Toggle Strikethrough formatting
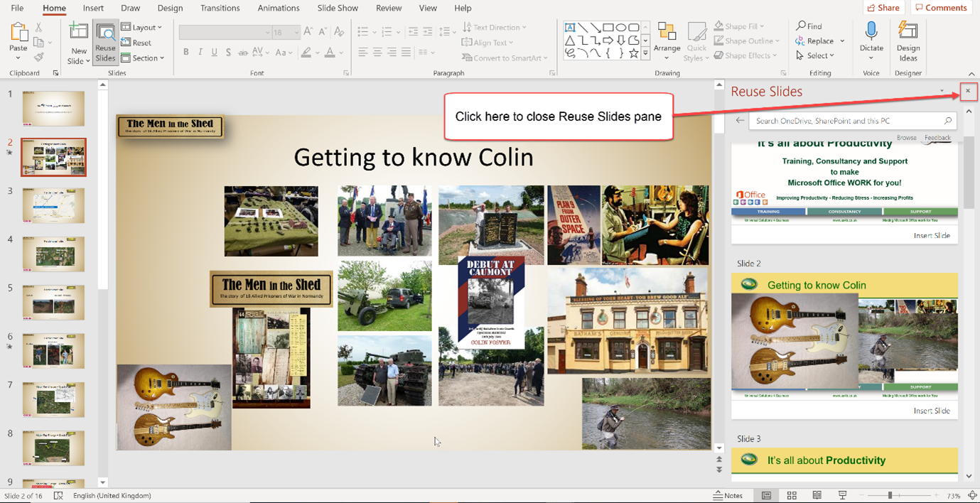This screenshot has height=503, width=980. tap(242, 52)
